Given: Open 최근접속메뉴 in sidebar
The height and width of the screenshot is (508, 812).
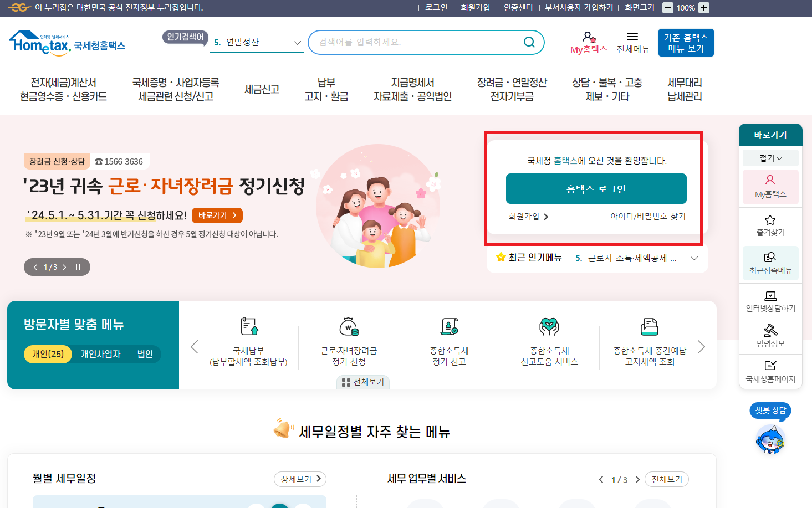Looking at the screenshot, I should tap(770, 263).
